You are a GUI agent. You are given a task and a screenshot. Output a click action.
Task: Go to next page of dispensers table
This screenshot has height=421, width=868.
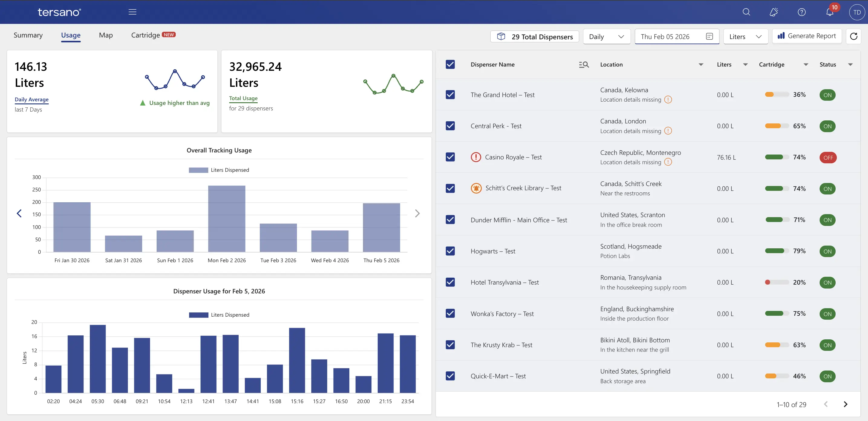[x=845, y=404]
